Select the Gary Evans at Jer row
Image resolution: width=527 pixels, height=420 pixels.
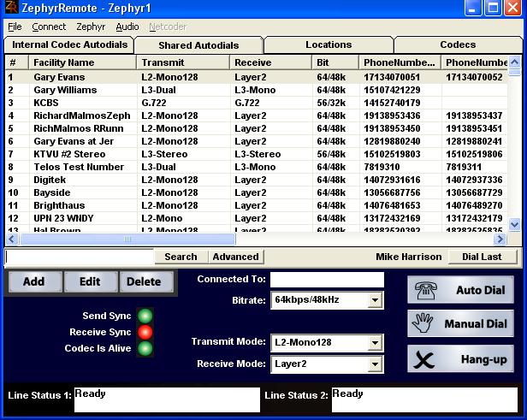(x=256, y=141)
